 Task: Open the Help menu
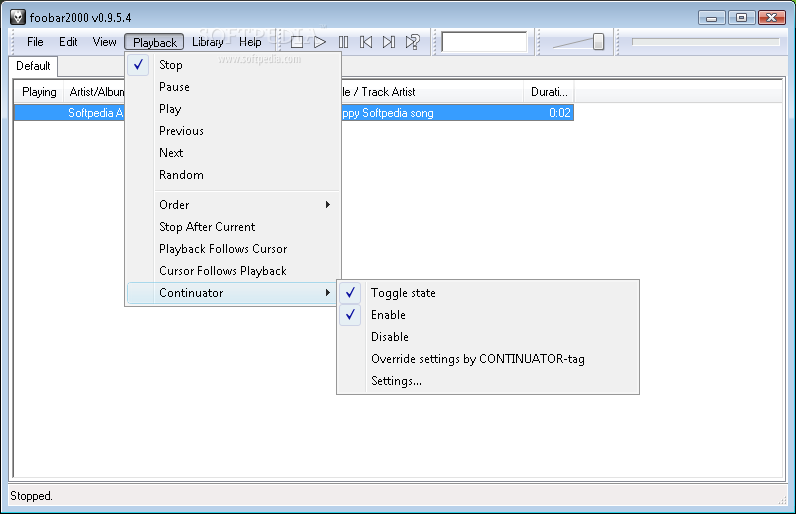[x=250, y=42]
